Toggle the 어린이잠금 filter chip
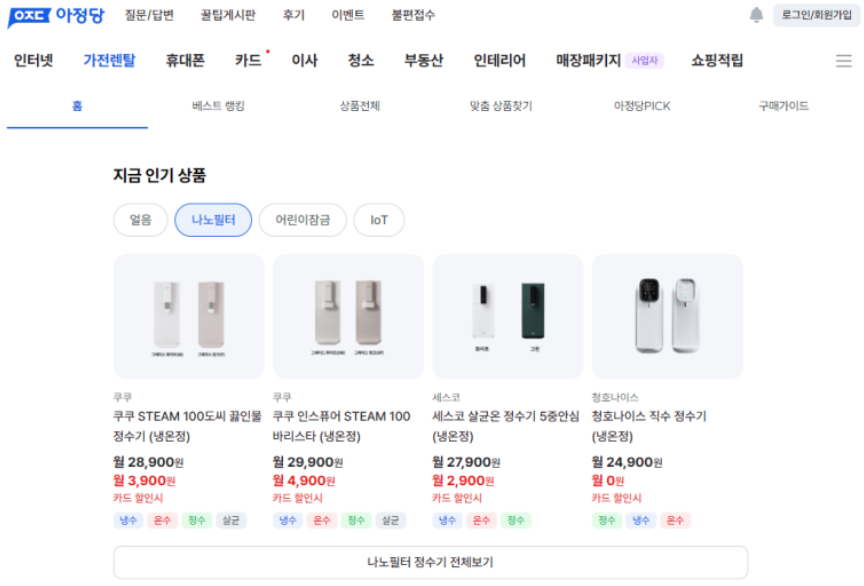 tap(302, 220)
